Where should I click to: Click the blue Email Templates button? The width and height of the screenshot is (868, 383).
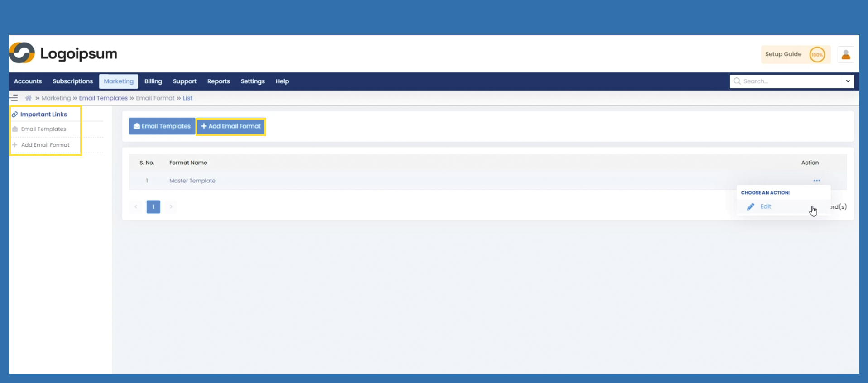(162, 126)
